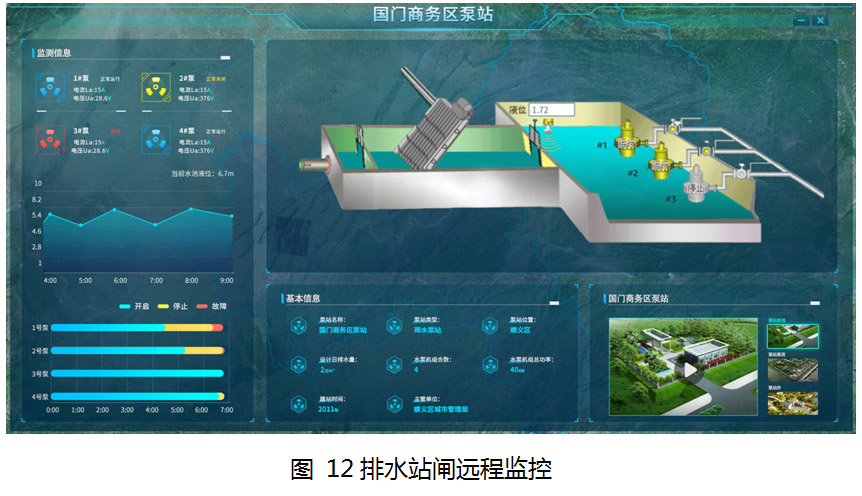Toggle the 故障 legend item in chart
The height and width of the screenshot is (496, 862).
[x=207, y=307]
